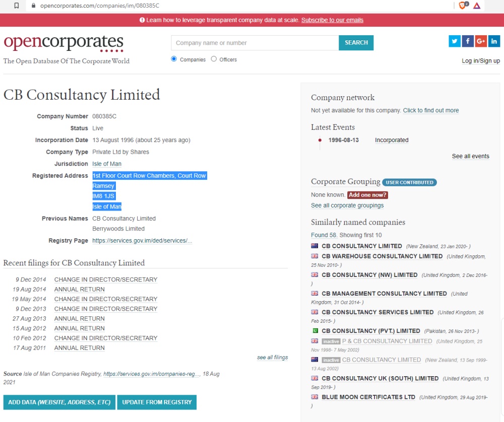This screenshot has height=422, width=504.
Task: Click the browser bookmark icon
Action: pos(17,6)
